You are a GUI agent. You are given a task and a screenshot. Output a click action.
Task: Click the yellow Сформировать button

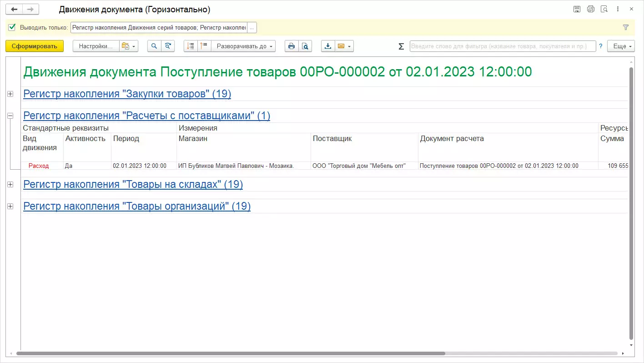click(35, 46)
